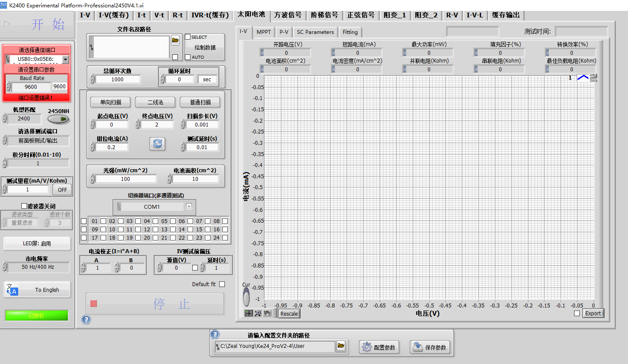Enable the SELECT checkbox
This screenshot has width=628, height=364.
click(188, 37)
